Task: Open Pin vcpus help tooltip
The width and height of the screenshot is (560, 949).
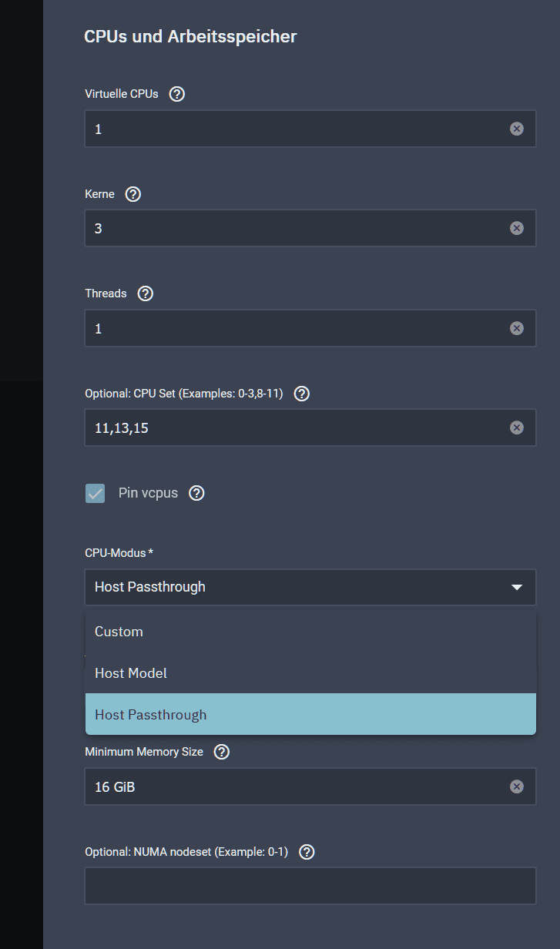Action: tap(196, 493)
